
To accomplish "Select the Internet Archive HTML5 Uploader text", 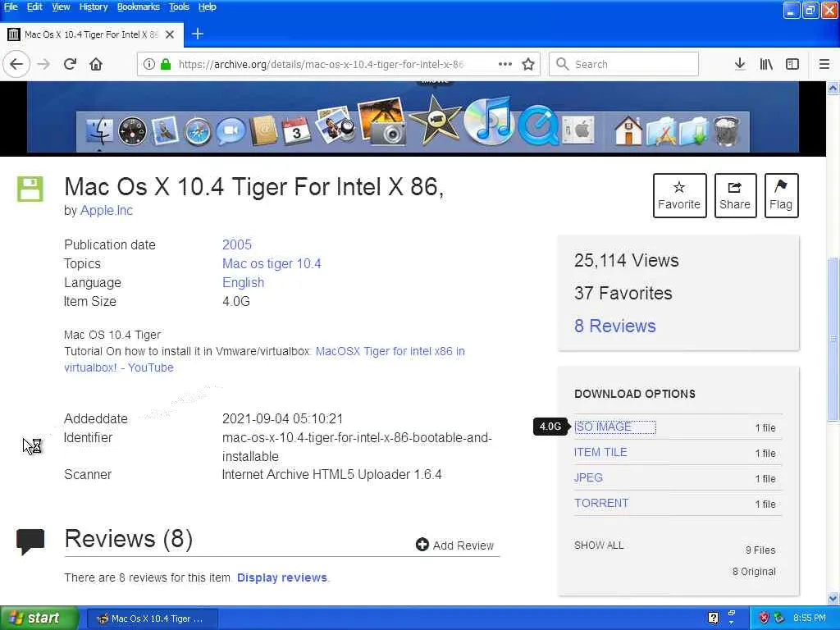I will click(331, 475).
